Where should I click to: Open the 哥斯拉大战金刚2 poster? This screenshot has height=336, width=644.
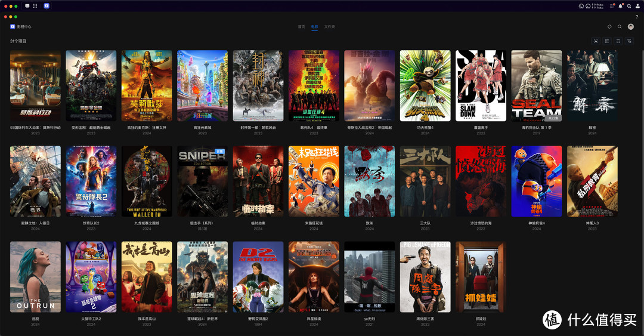pyautogui.click(x=370, y=85)
